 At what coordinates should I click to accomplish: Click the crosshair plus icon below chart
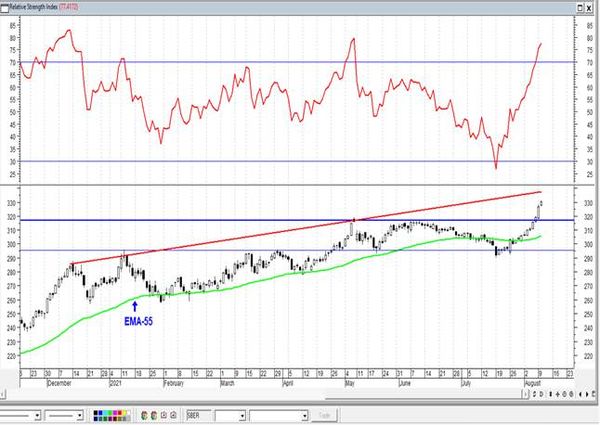[558, 394]
